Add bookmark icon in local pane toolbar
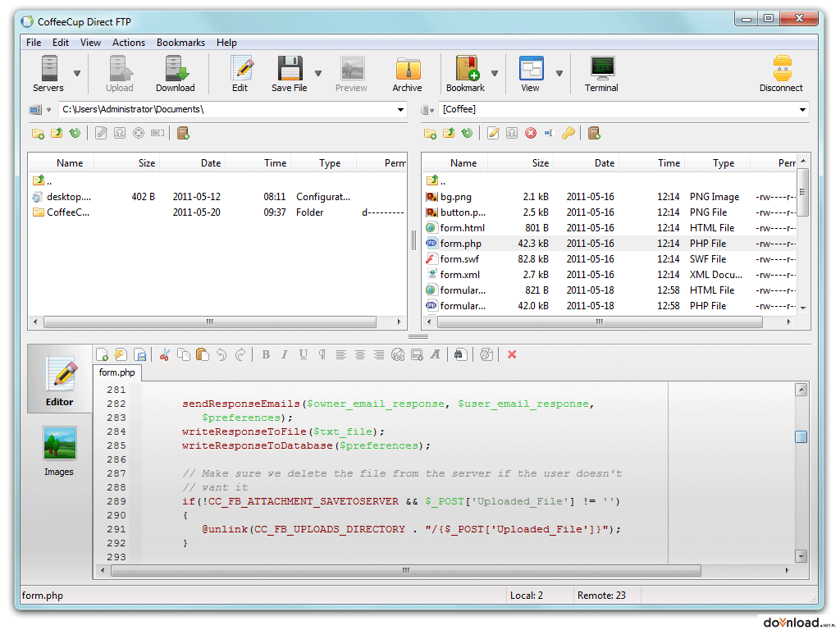This screenshot has width=840, height=630. click(183, 134)
